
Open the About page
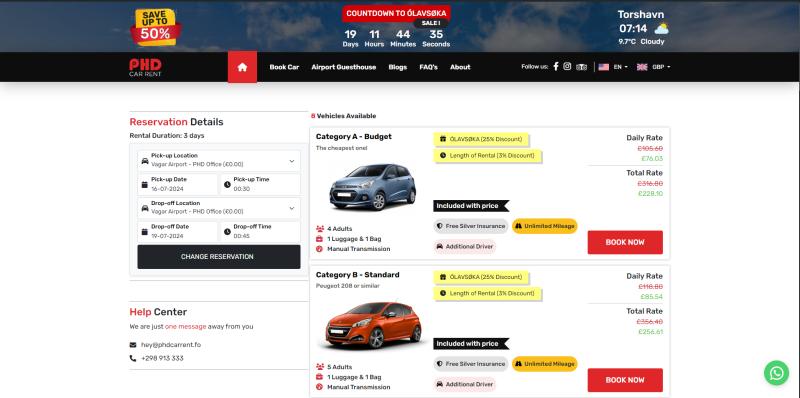[460, 67]
